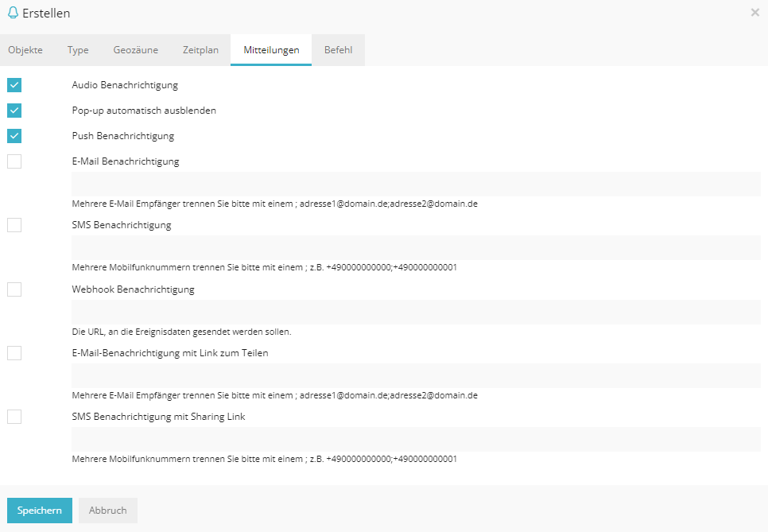Screen dimensions: 768x532
Task: Disable the Audio Benachrichtigung checkbox
Action: [14, 85]
